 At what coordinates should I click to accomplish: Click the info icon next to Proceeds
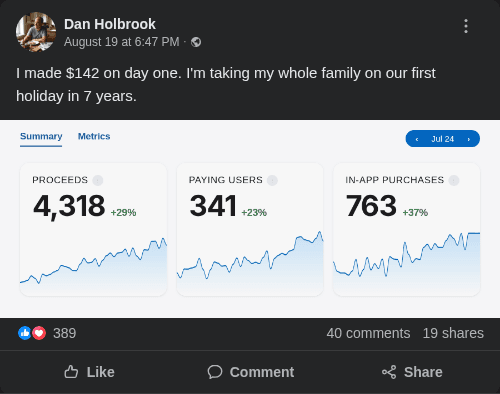98,180
